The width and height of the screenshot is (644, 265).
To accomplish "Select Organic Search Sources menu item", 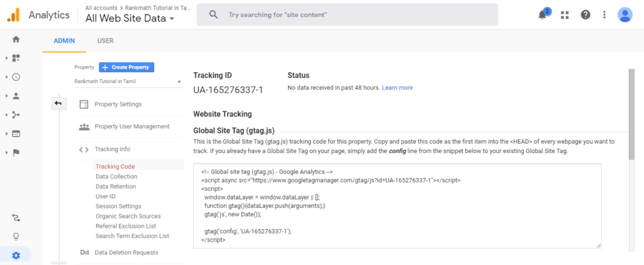I will click(x=128, y=216).
